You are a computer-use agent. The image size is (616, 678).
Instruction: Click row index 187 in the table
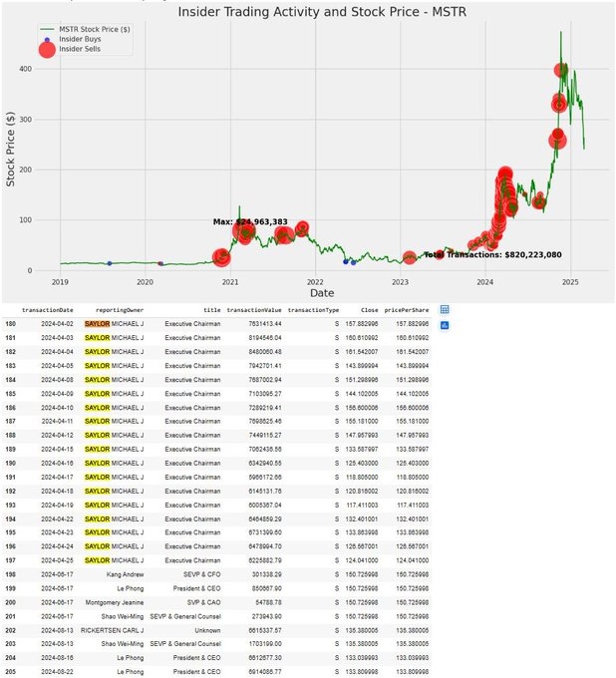tap(10, 421)
